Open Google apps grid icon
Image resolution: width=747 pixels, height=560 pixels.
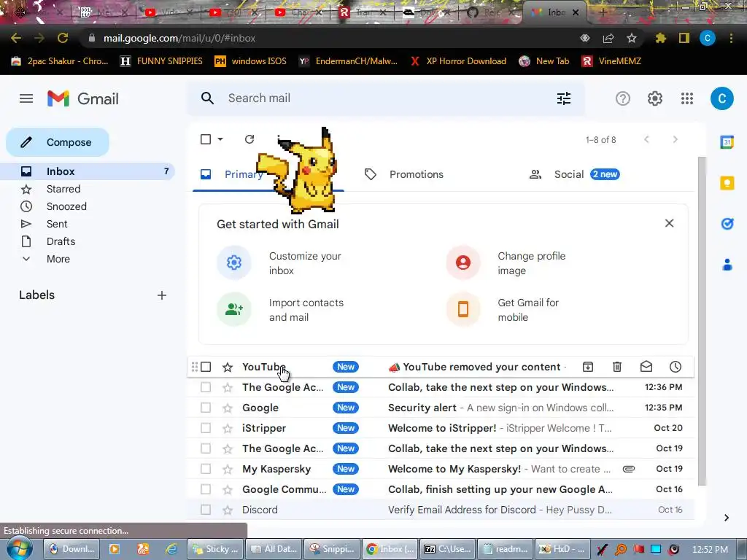click(687, 98)
